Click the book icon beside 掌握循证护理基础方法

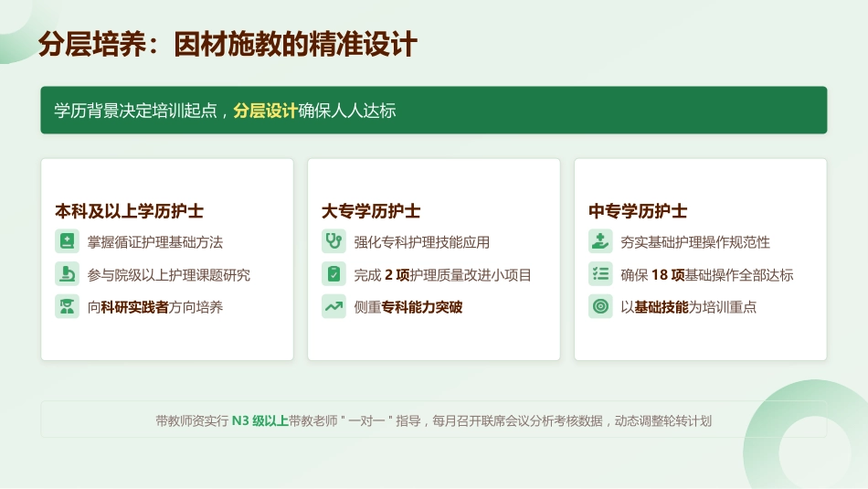pyautogui.click(x=67, y=241)
